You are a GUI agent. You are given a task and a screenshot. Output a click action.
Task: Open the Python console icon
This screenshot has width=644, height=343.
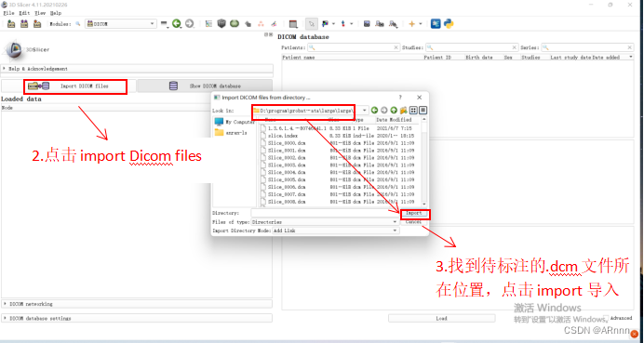(449, 24)
